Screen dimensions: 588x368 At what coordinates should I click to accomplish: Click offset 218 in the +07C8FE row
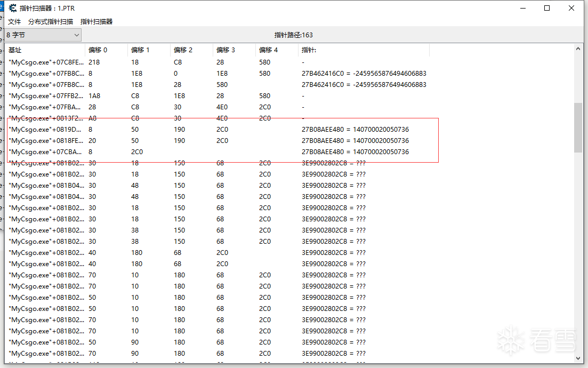tap(94, 62)
